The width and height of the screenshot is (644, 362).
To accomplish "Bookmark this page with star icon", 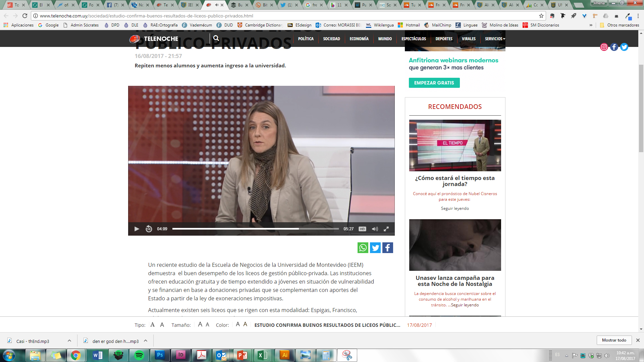I will pyautogui.click(x=541, y=16).
